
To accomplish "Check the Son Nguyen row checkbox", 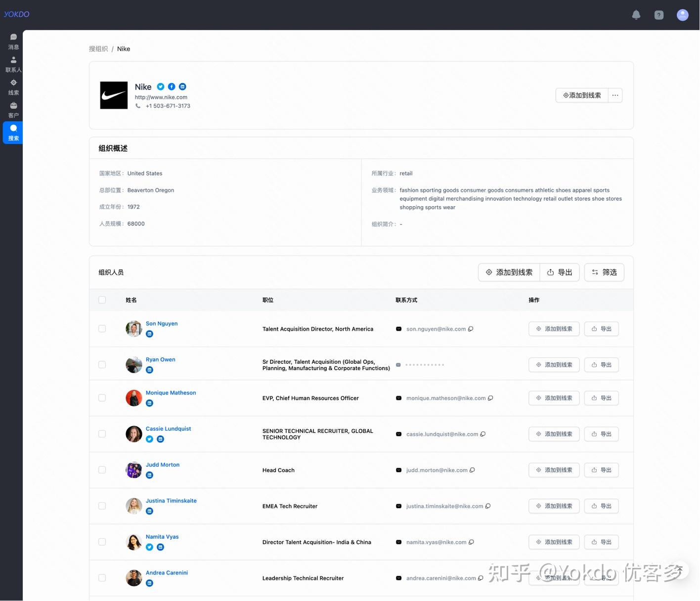I will pos(102,329).
